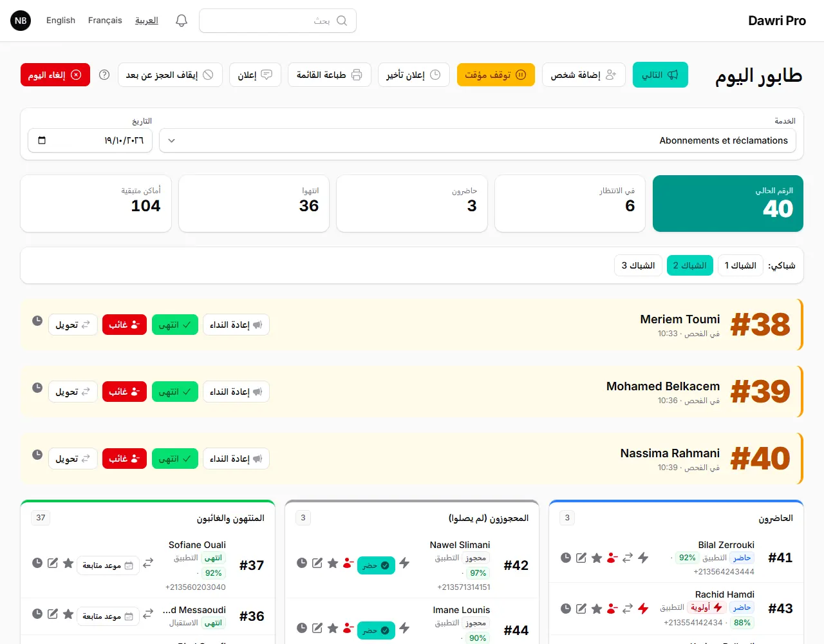The image size is (824, 644).
Task: Open history clock for Meriem Toumi #38
Action: pyautogui.click(x=37, y=321)
